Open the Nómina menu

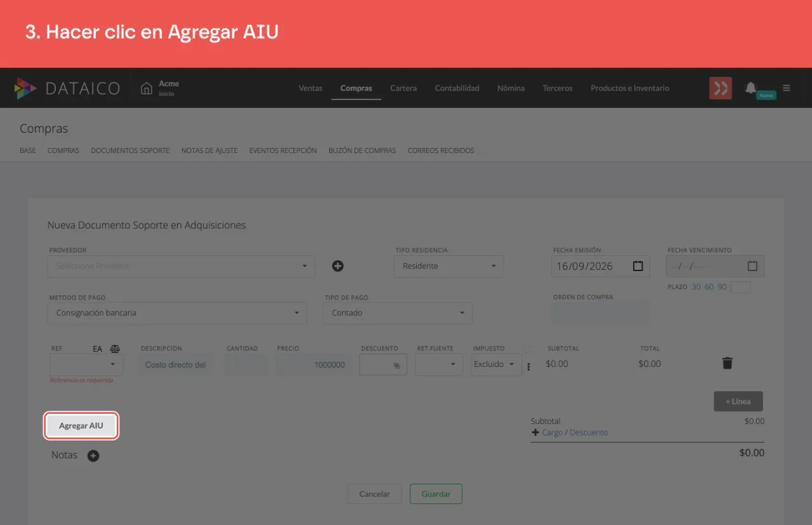pyautogui.click(x=511, y=88)
